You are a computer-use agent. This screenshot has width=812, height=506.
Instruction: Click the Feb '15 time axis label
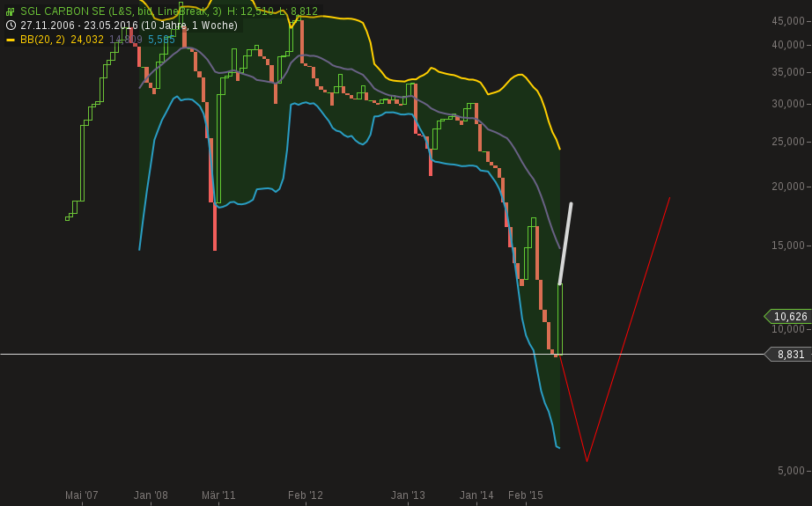pos(526,495)
